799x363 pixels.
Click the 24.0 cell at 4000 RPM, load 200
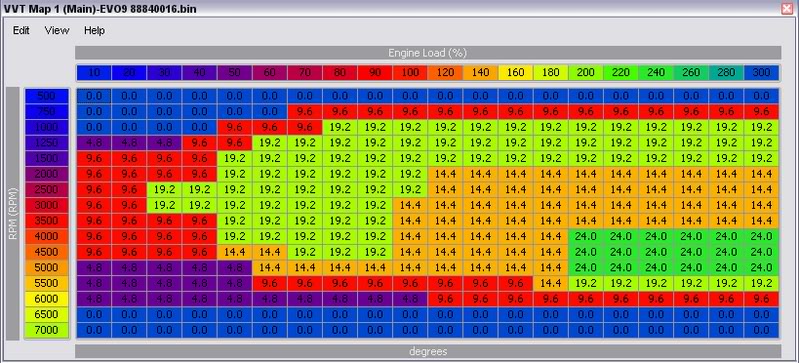586,237
